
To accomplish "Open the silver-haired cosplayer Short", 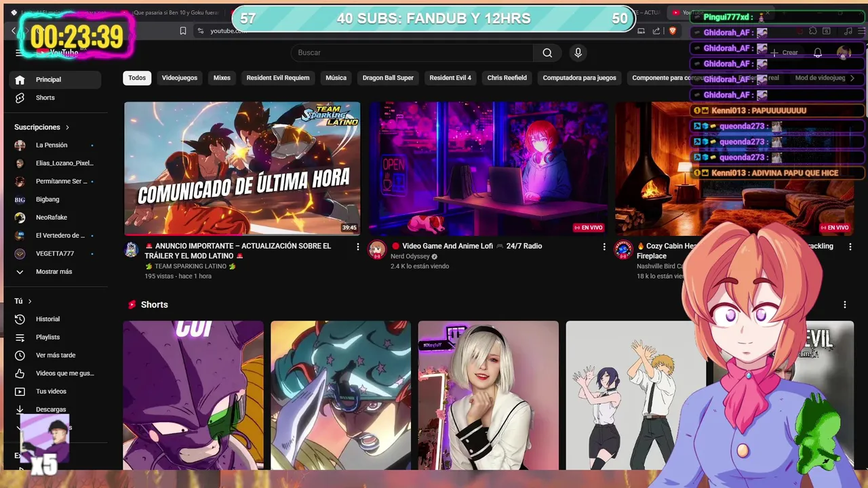I will point(488,395).
